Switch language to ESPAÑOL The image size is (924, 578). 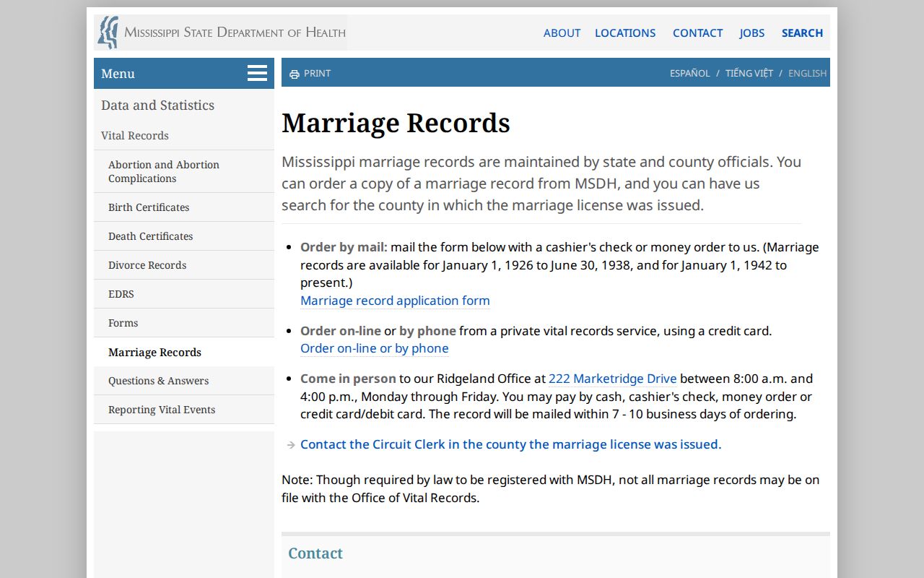pyautogui.click(x=689, y=73)
